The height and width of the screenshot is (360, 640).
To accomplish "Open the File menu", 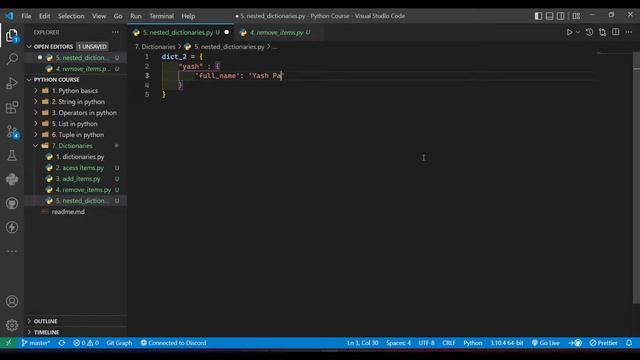I will [26, 16].
